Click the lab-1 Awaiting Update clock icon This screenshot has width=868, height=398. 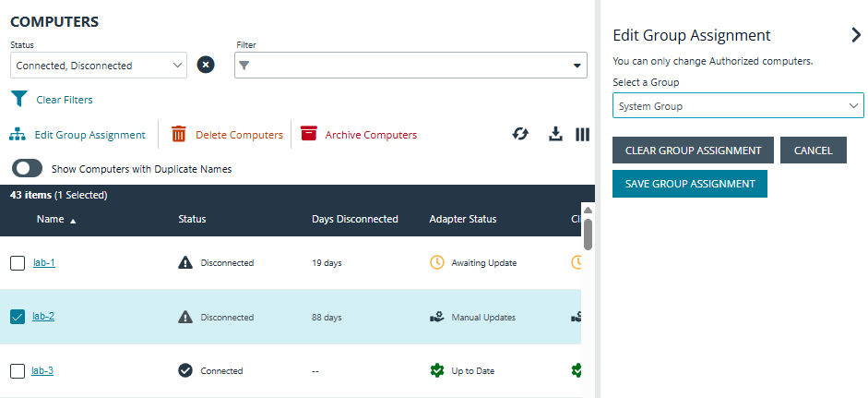coord(437,262)
